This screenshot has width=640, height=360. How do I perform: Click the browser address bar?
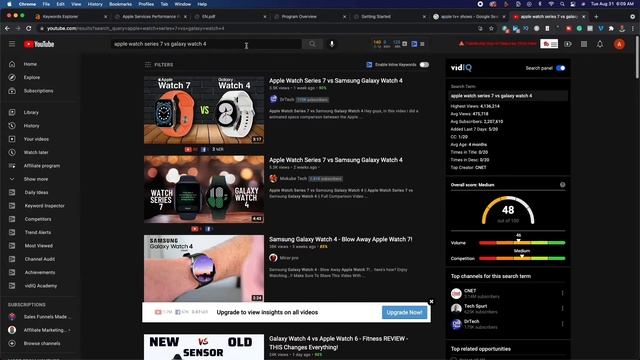257,29
